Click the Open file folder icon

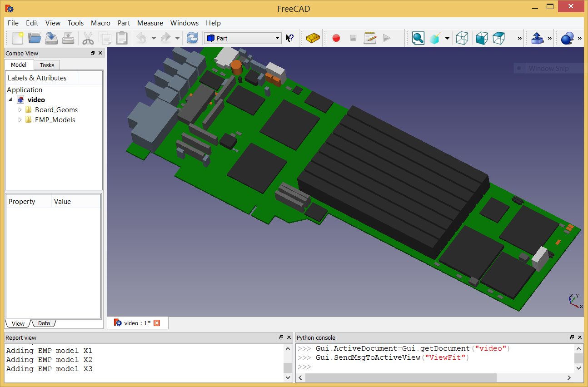[35, 38]
